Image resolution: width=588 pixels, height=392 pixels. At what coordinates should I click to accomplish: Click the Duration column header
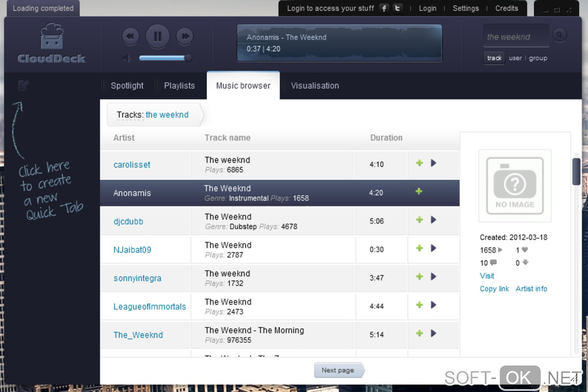coord(386,138)
